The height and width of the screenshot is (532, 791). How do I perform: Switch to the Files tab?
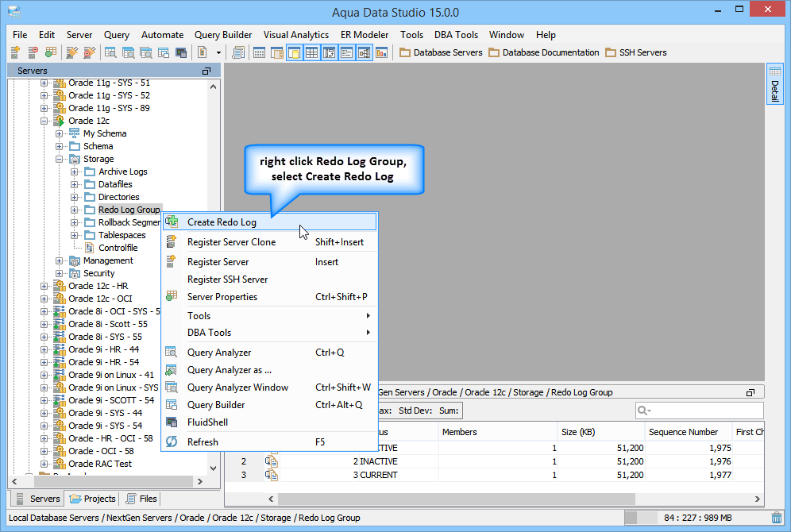click(x=141, y=499)
